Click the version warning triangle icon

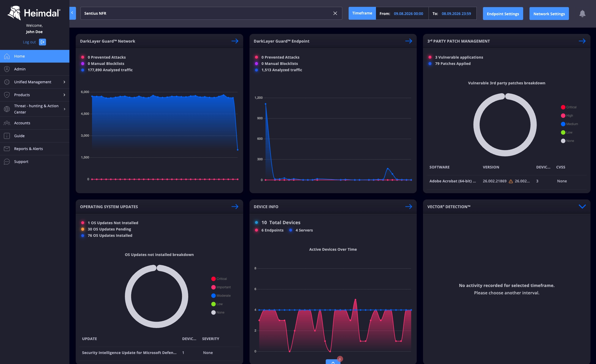[511, 181]
